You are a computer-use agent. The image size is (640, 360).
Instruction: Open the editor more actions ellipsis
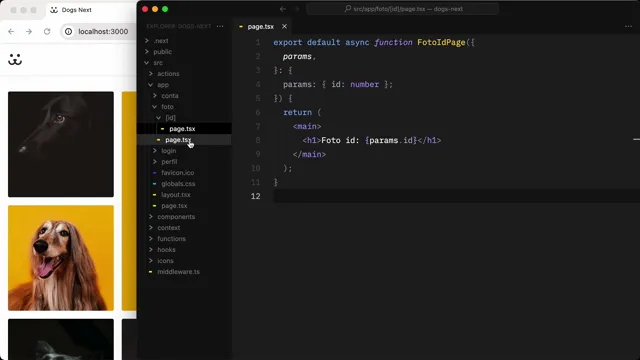pos(628,26)
